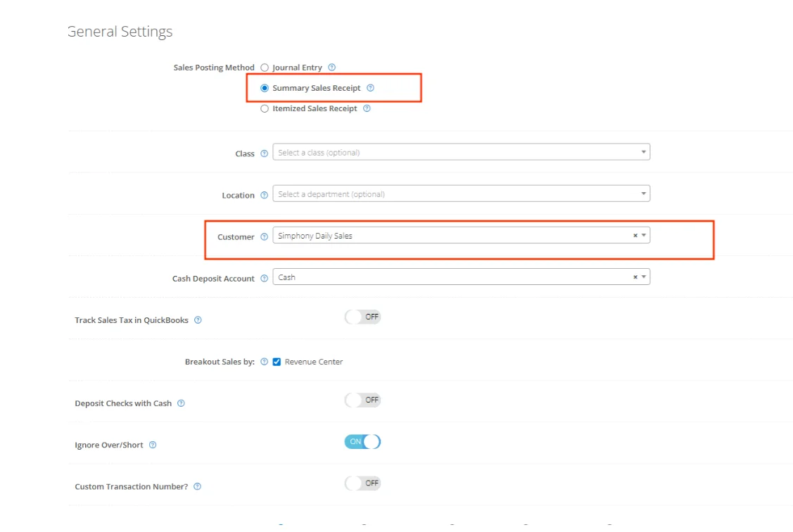Turn off the Ignore Over/Short switch
The height and width of the screenshot is (532, 793).
tap(362, 441)
